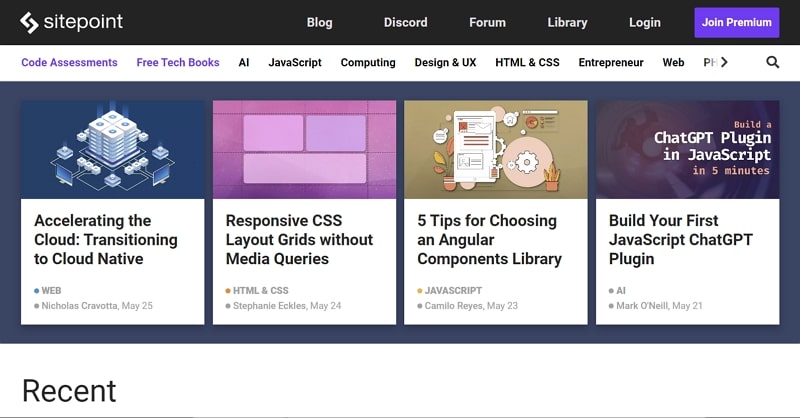Select the Web category tab

pyautogui.click(x=673, y=62)
